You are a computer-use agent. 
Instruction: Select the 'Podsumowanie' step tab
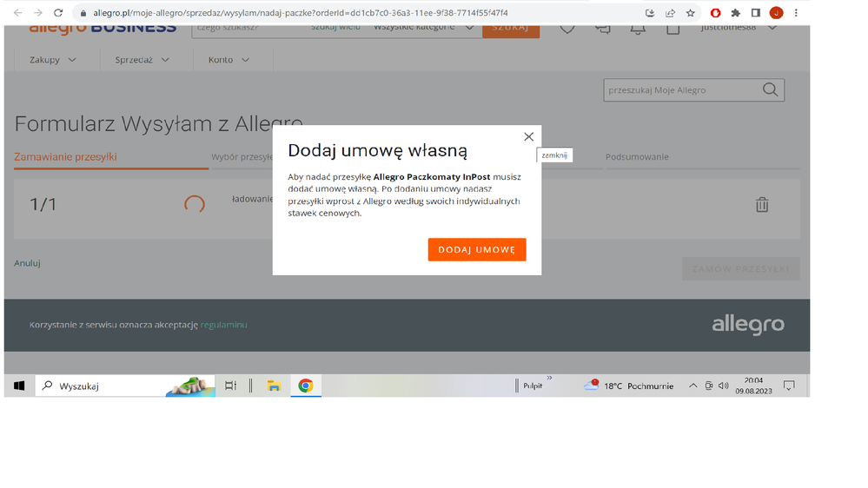click(637, 156)
